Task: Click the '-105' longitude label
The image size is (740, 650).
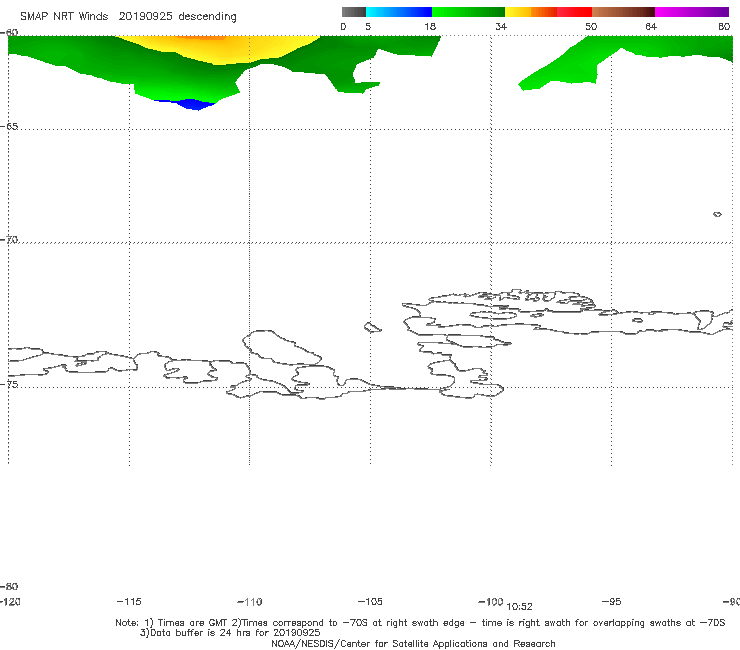Action: (370, 602)
